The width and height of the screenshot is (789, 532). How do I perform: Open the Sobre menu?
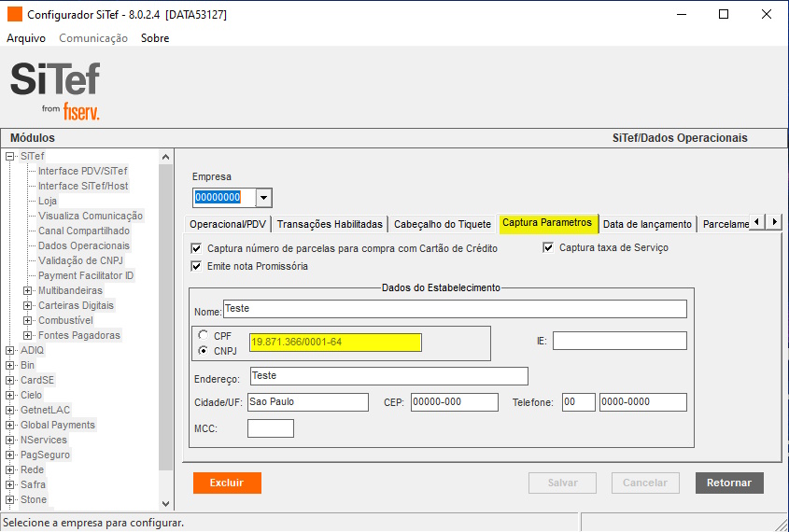click(155, 38)
